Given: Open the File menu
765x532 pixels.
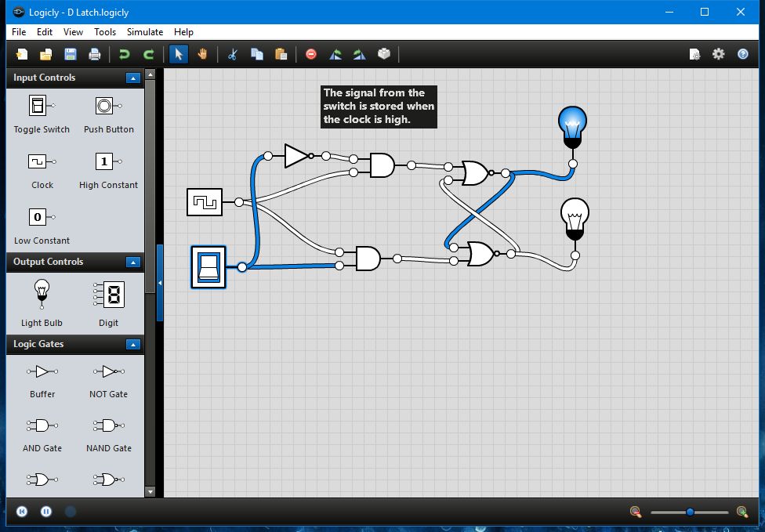Looking at the screenshot, I should [x=19, y=31].
